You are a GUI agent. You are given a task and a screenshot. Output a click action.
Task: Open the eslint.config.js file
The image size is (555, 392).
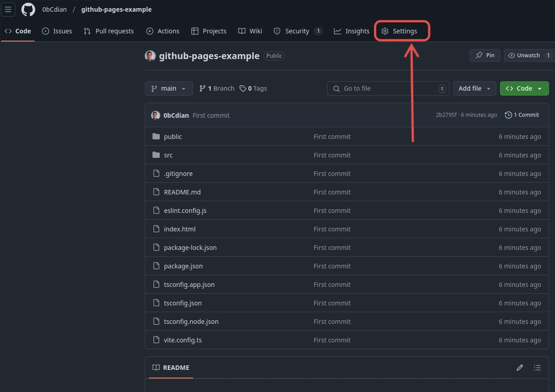click(185, 211)
